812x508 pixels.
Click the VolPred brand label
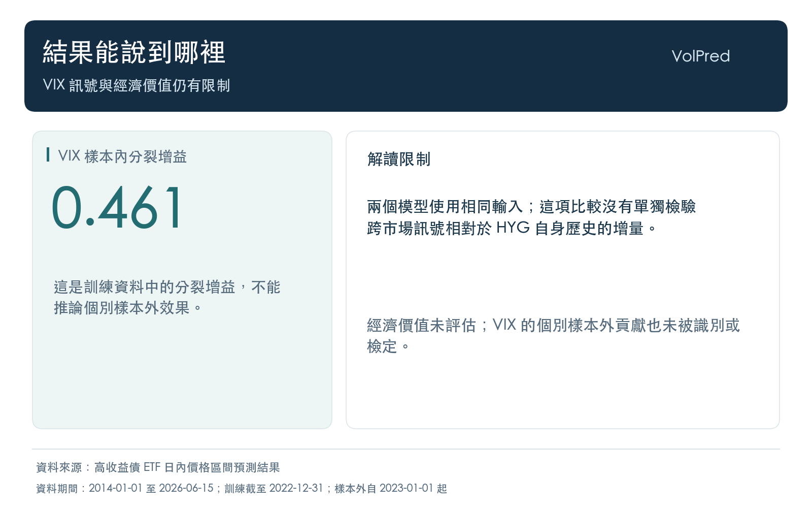coord(700,56)
